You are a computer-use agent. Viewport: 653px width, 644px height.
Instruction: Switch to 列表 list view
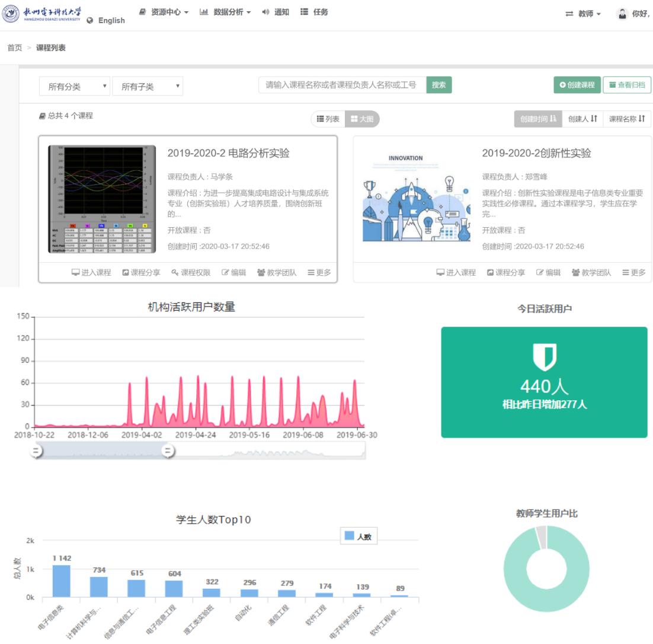(x=328, y=119)
